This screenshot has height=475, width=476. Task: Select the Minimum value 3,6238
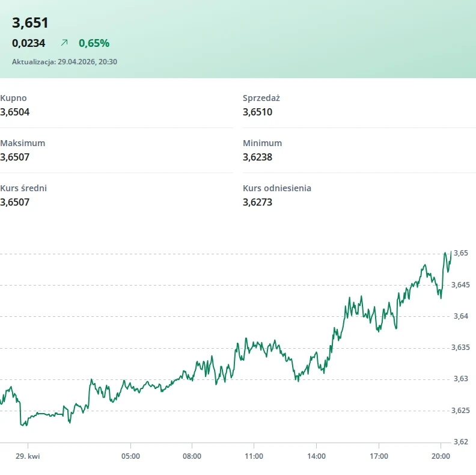[x=257, y=157]
